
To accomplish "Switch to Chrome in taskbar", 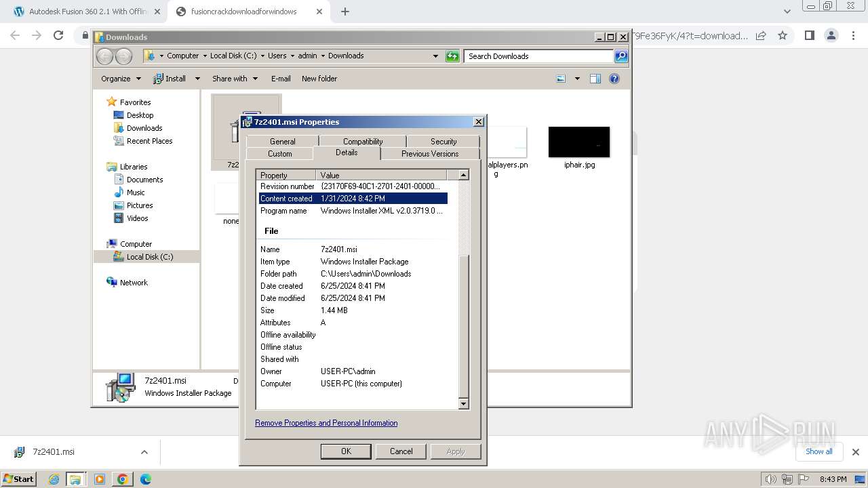I will 123,479.
